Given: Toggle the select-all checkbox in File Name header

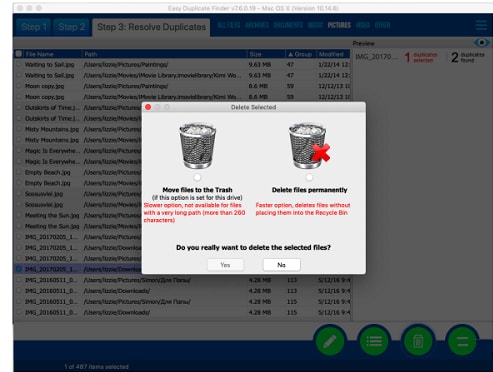Looking at the screenshot, I should point(19,54).
